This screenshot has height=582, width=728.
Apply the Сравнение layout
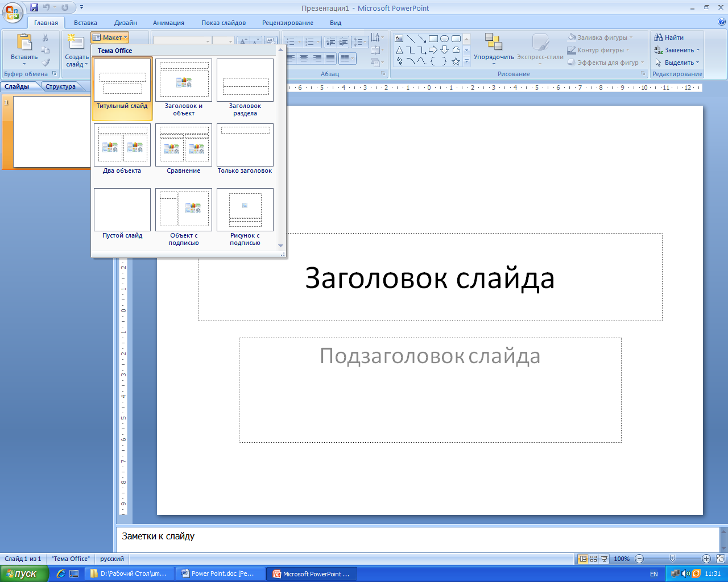(184, 149)
